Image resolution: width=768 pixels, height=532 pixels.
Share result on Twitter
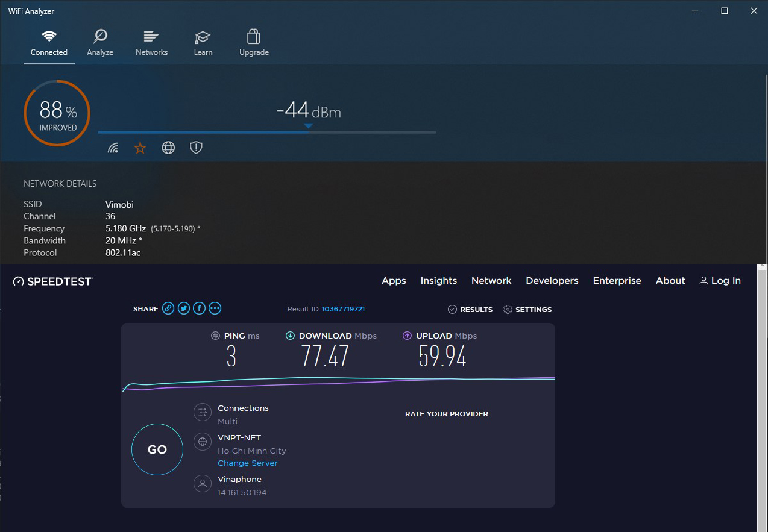click(x=184, y=309)
